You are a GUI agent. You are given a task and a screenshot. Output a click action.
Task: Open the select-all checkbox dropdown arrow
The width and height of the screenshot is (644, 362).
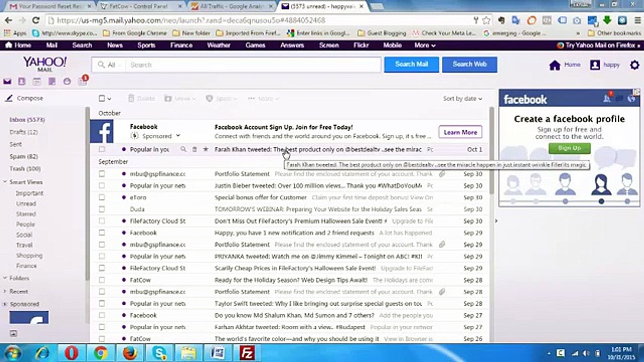point(109,99)
